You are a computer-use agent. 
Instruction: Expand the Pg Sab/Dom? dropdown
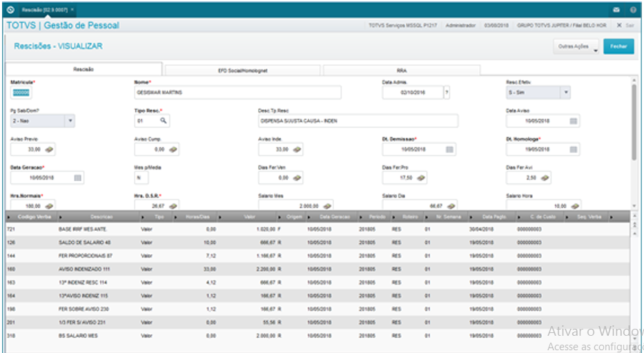coord(70,121)
